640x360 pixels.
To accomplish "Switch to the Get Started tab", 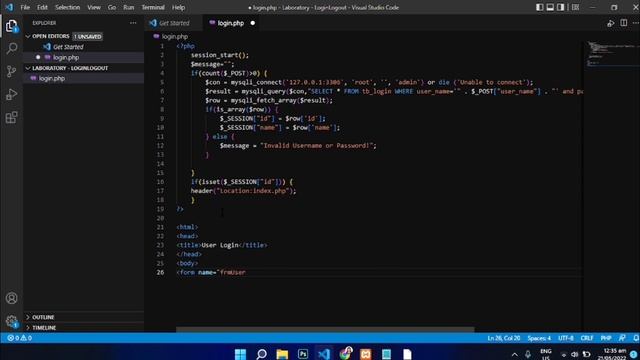I will [174, 23].
